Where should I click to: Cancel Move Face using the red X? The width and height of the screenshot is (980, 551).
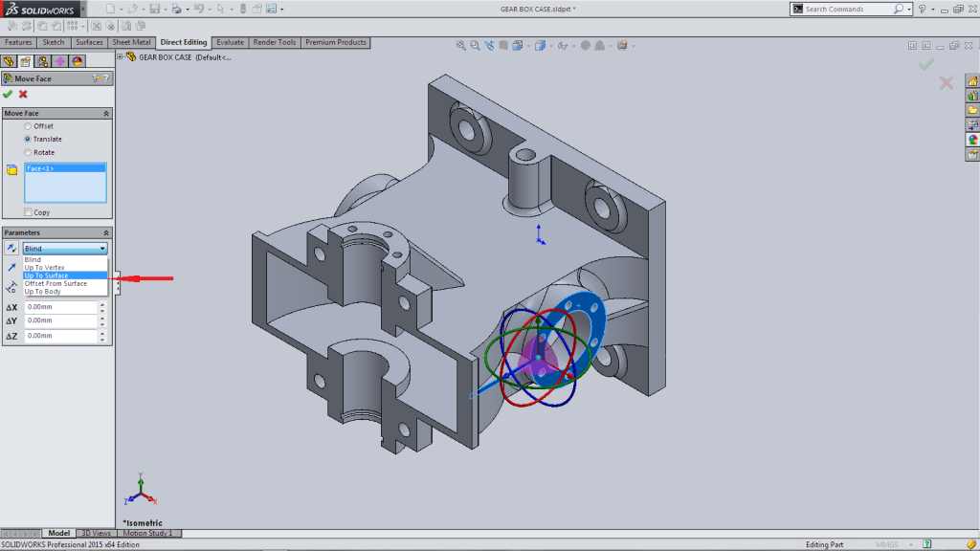tap(23, 94)
